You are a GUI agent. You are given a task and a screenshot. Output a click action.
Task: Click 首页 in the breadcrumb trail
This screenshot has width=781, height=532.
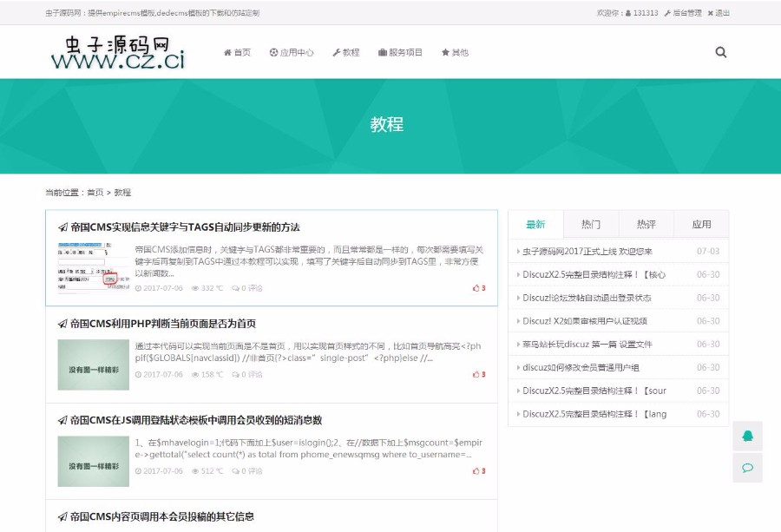[102, 192]
